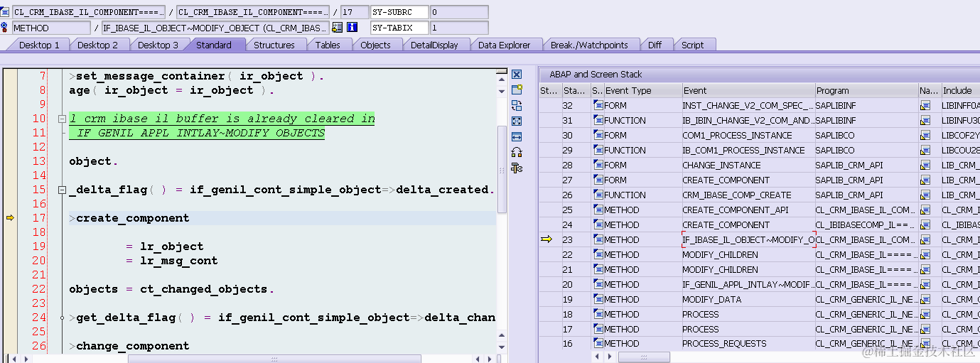Screen dimensions: 980x363
Task: Switch to the Desktop 3 tab
Action: coord(158,45)
